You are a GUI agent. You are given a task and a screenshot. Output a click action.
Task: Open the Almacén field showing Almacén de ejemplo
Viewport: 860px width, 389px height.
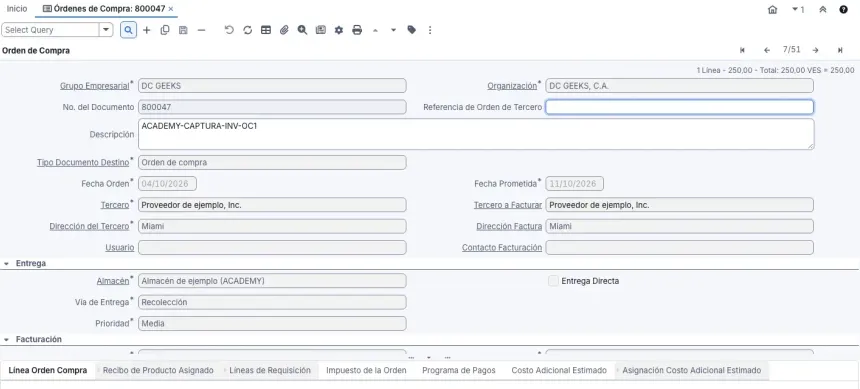[272, 281]
